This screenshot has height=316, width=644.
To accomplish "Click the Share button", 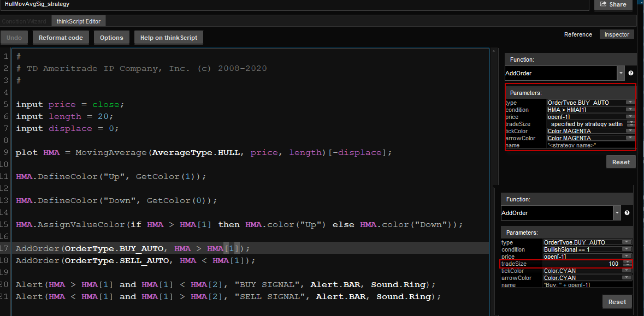I will (613, 4).
